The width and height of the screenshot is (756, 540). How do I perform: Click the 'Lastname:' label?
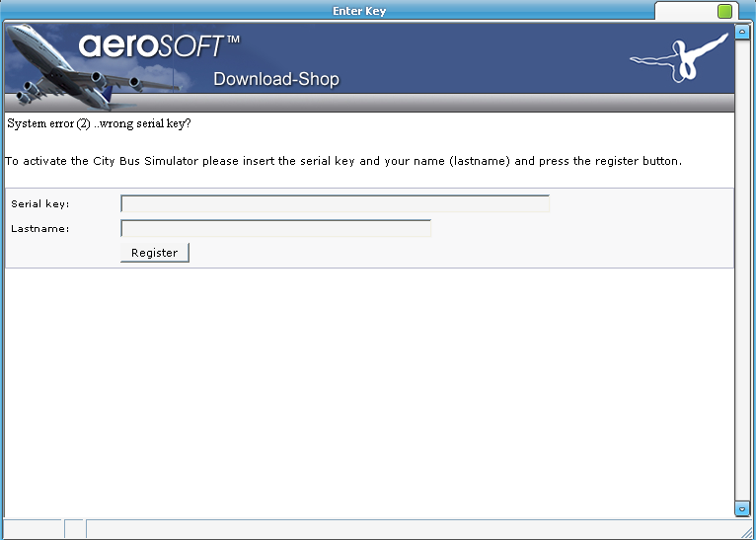pos(40,228)
